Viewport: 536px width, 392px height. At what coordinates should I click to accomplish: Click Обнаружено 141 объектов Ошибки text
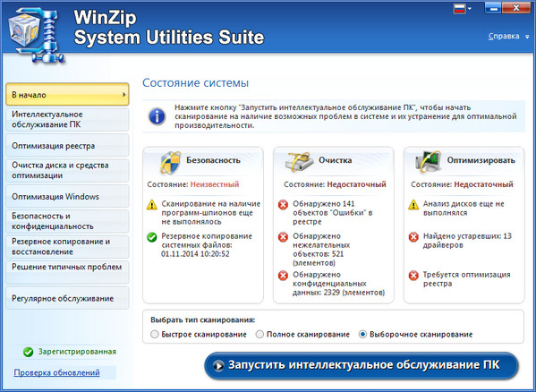[333, 213]
